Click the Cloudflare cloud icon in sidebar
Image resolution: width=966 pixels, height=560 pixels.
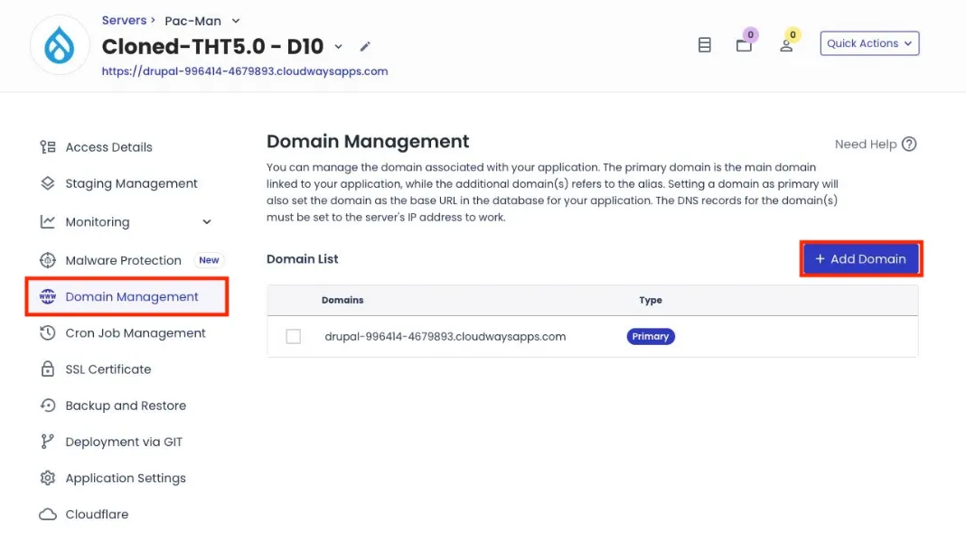click(48, 515)
